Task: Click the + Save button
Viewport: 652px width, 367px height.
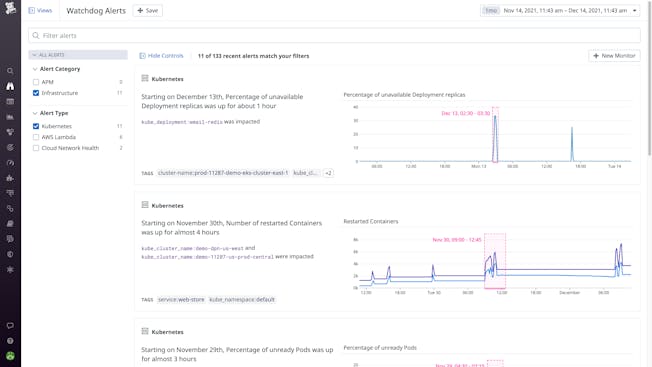Action: (148, 10)
